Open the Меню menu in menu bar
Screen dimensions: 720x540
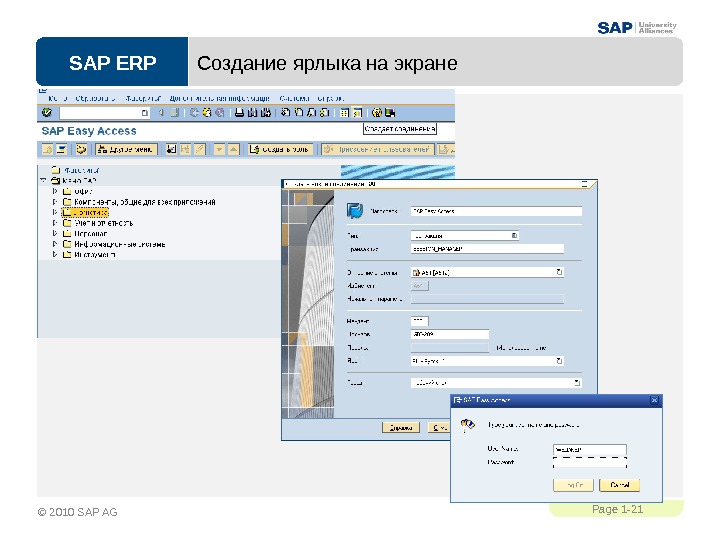(x=58, y=98)
